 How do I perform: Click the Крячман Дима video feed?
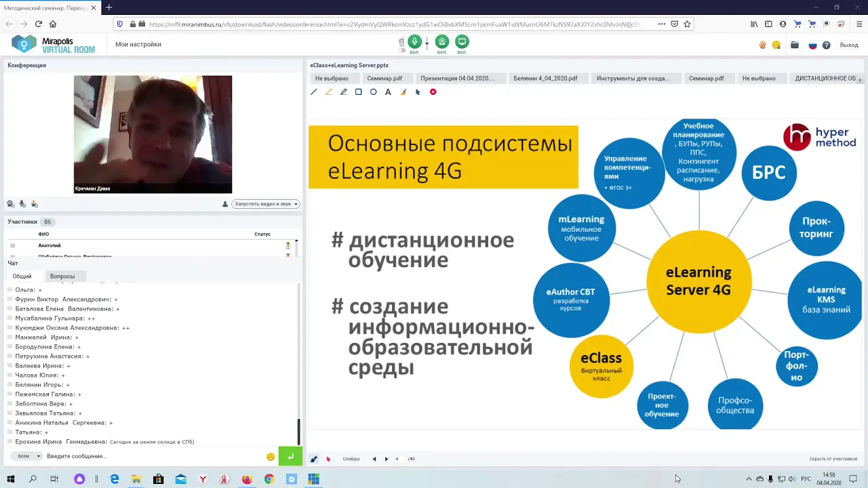point(153,134)
